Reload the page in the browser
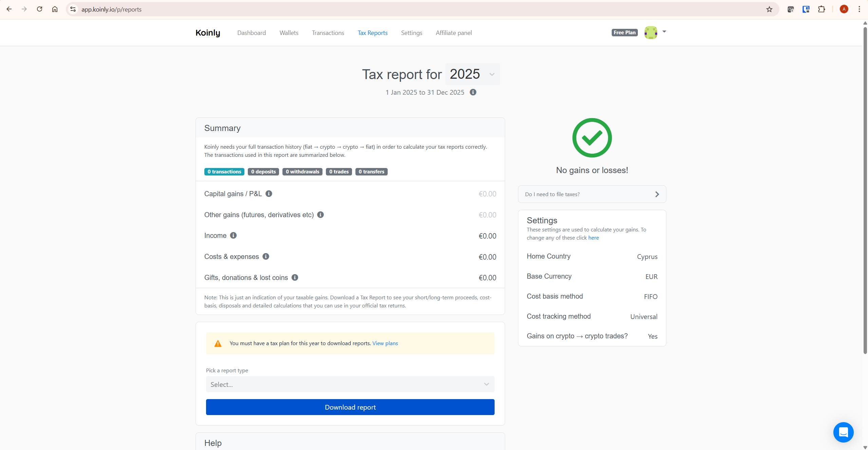Screen dimensions: 868x450 coord(39,9)
